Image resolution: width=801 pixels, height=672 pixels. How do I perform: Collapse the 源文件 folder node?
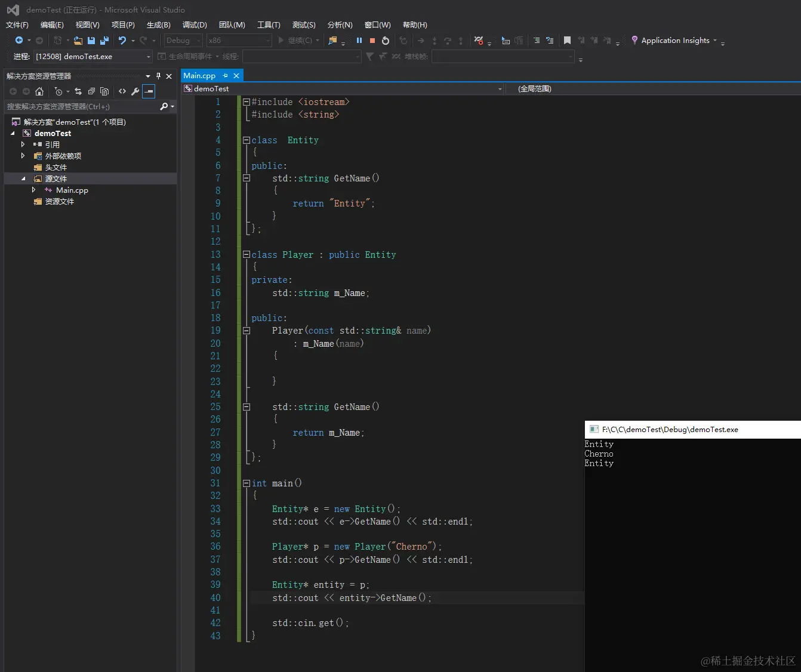(x=23, y=178)
